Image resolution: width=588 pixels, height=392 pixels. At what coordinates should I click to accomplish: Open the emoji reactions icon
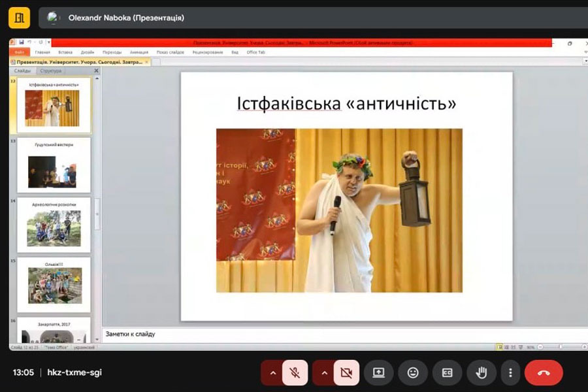coord(413,372)
